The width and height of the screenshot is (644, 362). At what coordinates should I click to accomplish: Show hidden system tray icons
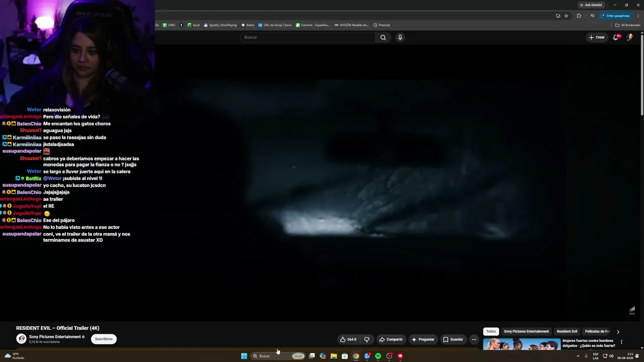click(x=578, y=356)
